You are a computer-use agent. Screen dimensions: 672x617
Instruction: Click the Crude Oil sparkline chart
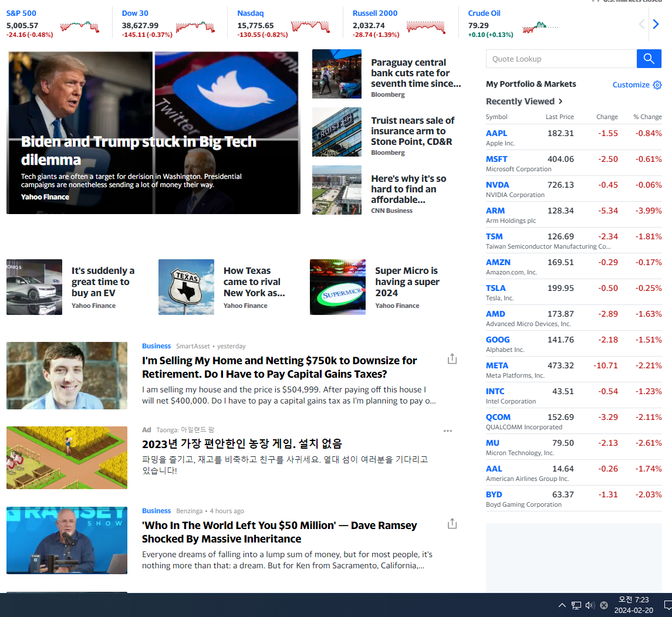click(x=541, y=27)
